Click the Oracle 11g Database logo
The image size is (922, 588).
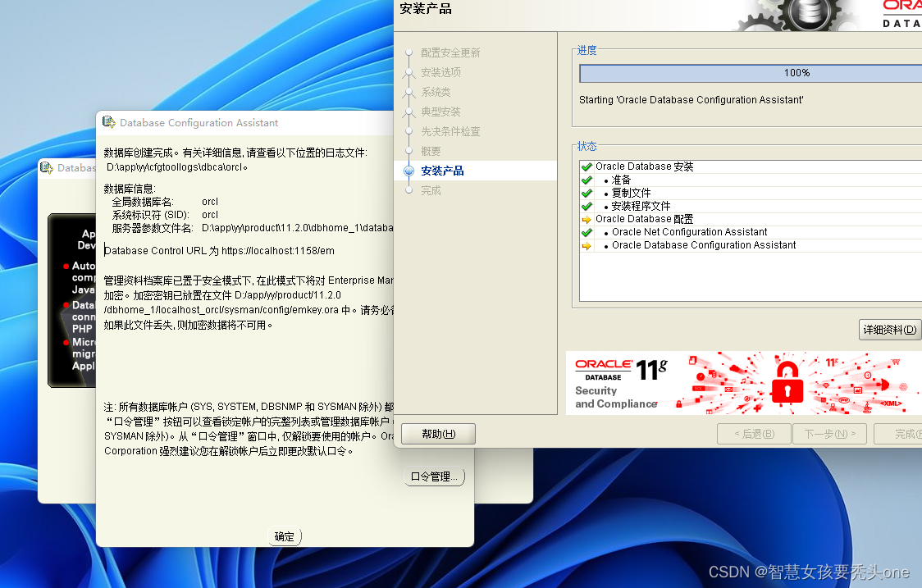[x=621, y=371]
